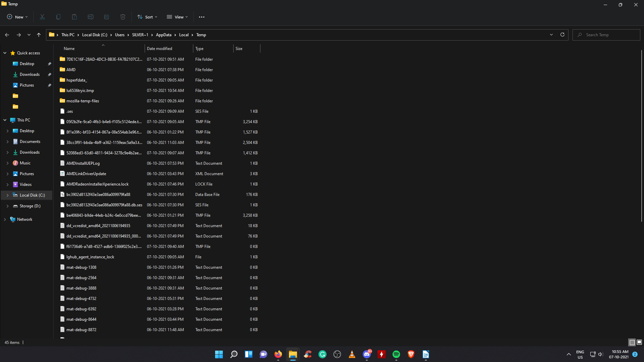This screenshot has width=644, height=362.
Task: Open Grammarly from the taskbar
Action: pos(323,354)
